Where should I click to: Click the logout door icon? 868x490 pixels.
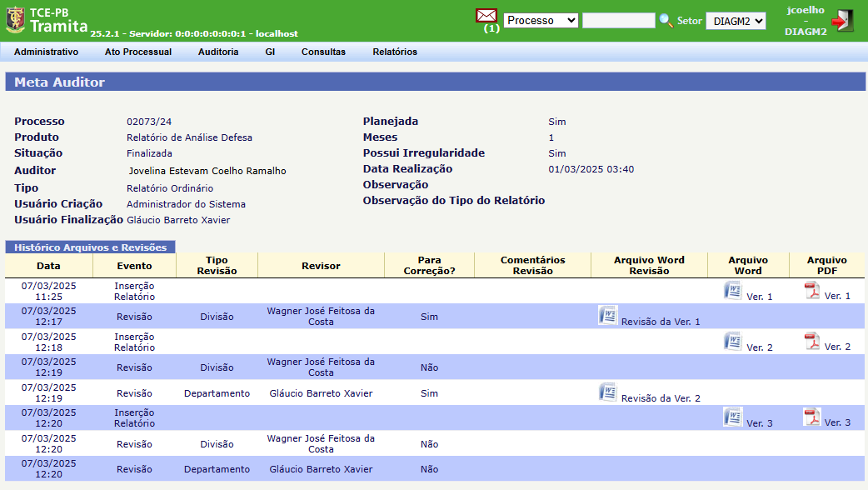tap(842, 21)
